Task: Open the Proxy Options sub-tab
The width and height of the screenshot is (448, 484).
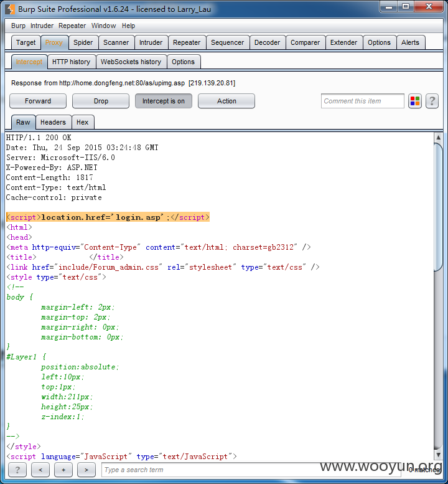Action: (x=183, y=62)
